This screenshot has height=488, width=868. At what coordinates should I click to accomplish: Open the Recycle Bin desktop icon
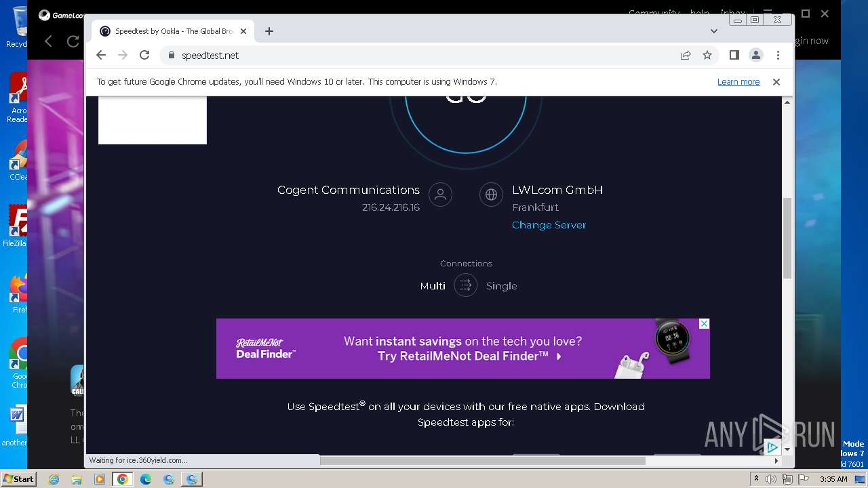click(17, 27)
